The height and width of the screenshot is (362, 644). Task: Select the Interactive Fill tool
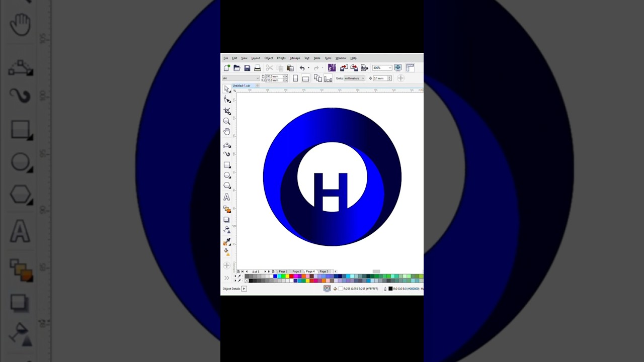coord(227,251)
